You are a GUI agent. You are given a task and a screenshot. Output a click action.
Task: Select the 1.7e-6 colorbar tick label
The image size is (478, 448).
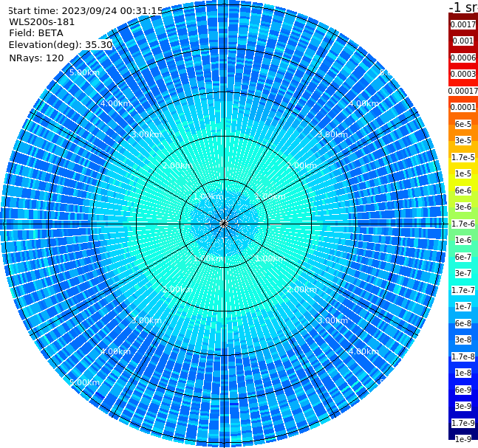coord(463,224)
